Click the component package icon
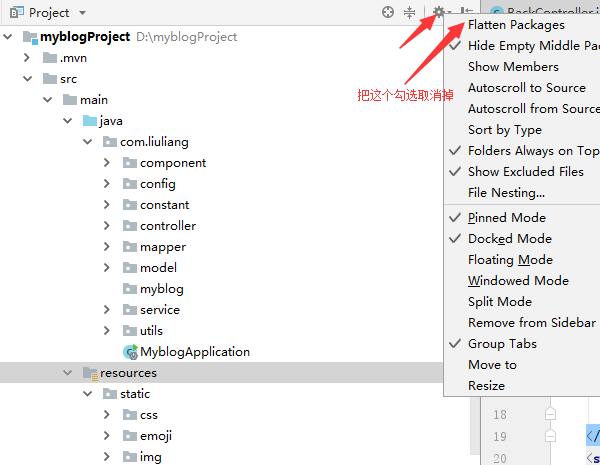 point(130,163)
